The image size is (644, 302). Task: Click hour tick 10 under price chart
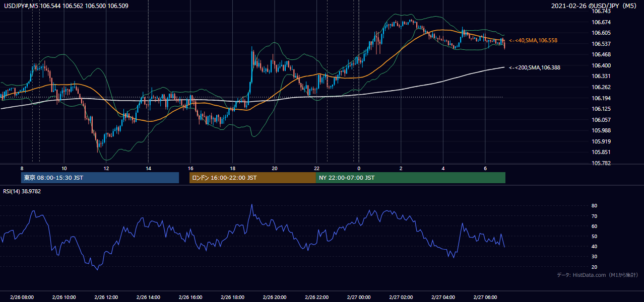64,168
